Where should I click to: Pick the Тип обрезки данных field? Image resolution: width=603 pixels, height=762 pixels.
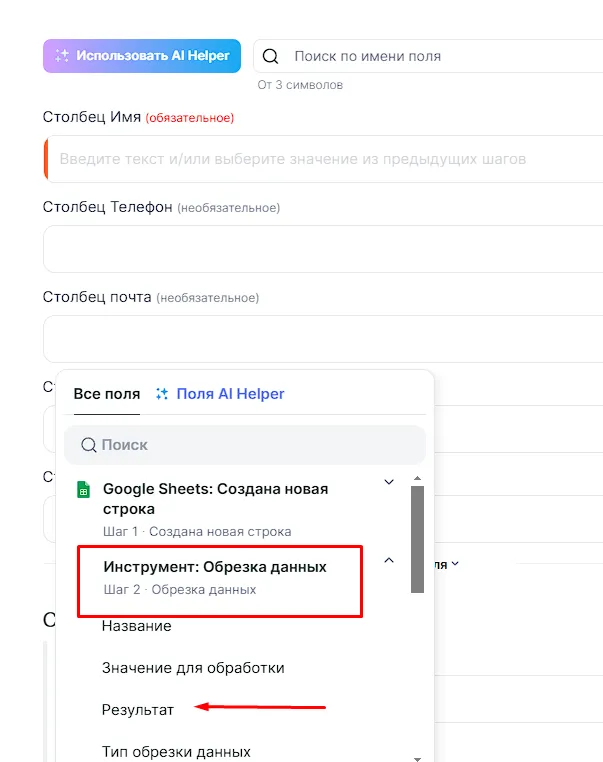point(176,751)
